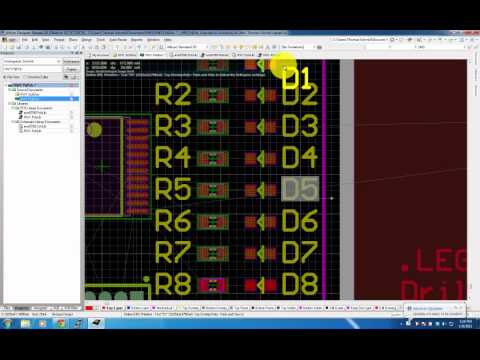480x360 pixels.
Task: Switch to the Bottom Layer tab
Action: click(139, 308)
